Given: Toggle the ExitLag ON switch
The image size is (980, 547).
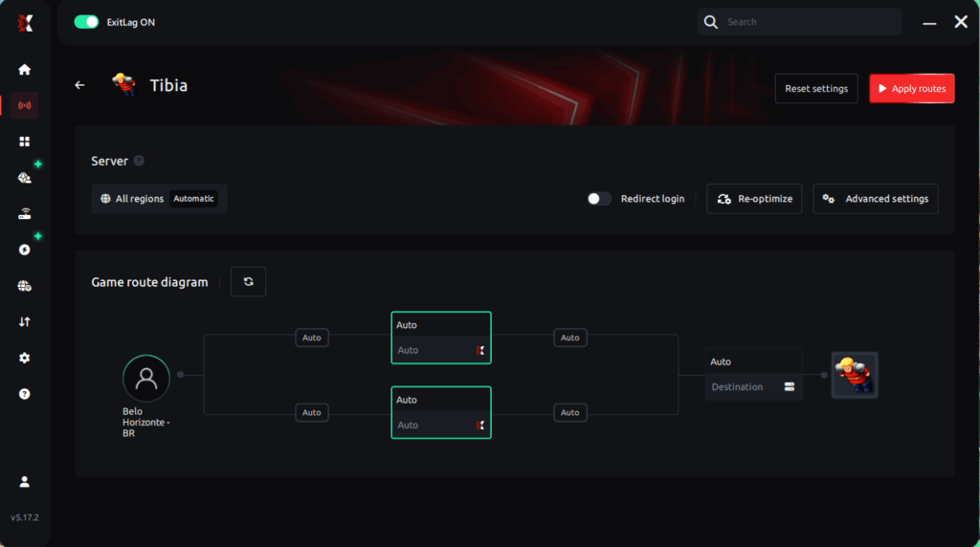Looking at the screenshot, I should tap(86, 22).
